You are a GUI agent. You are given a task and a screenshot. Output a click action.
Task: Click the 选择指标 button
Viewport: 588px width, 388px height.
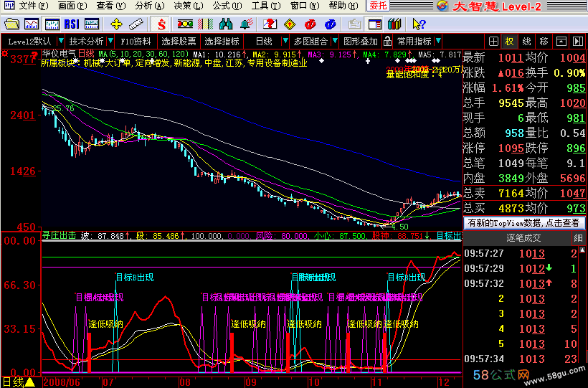pyautogui.click(x=222, y=42)
